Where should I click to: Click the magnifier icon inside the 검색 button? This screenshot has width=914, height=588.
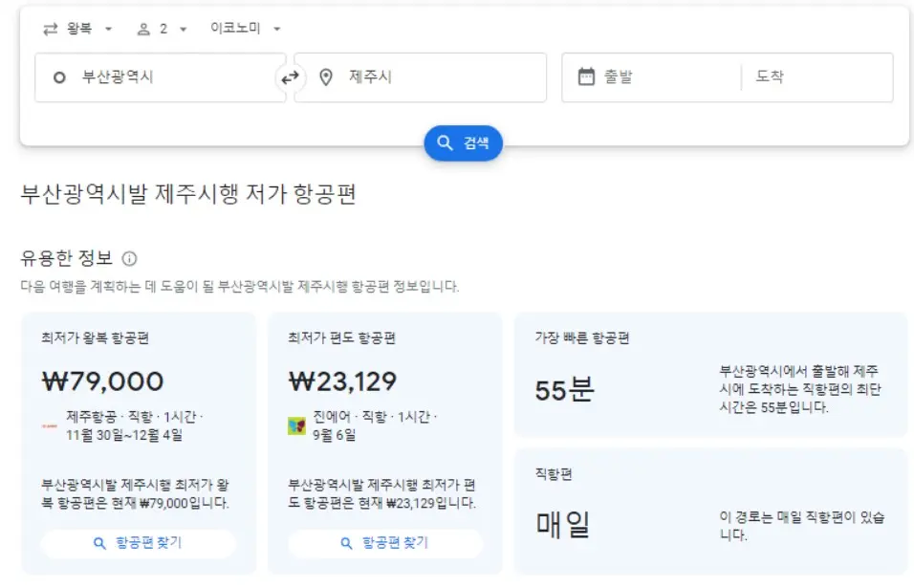tap(443, 142)
